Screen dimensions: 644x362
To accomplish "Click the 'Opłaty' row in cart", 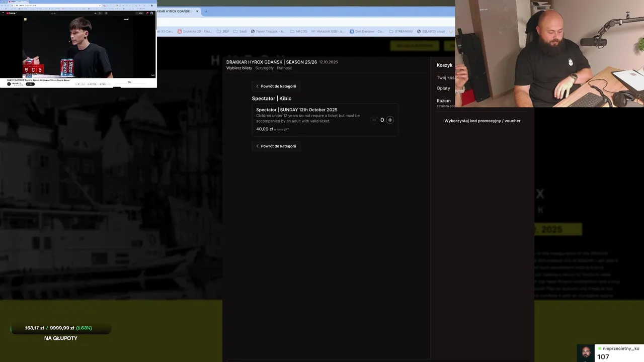I will click(x=443, y=88).
